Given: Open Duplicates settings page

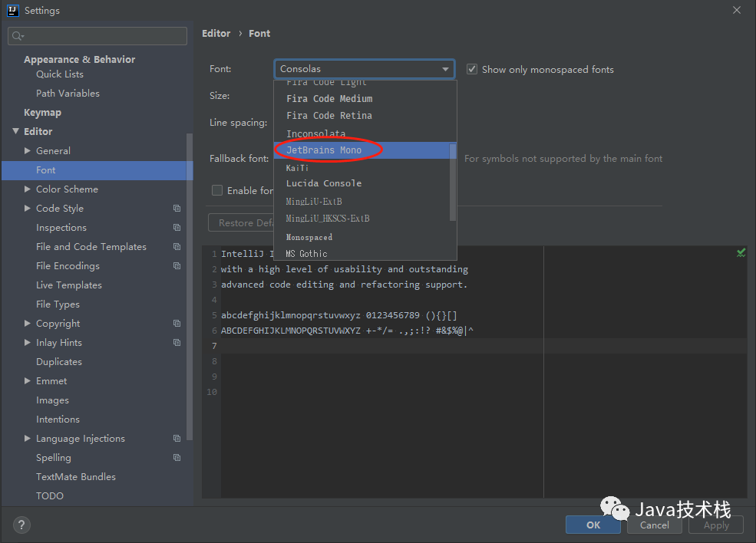Looking at the screenshot, I should pyautogui.click(x=59, y=362).
